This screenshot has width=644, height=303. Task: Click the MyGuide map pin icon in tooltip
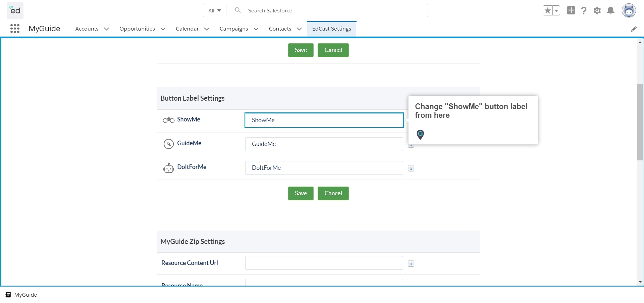click(420, 135)
